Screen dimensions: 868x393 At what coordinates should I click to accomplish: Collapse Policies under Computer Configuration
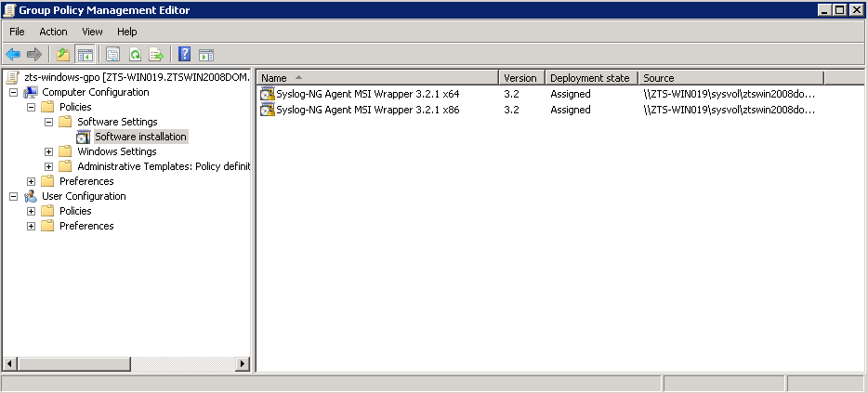31,108
